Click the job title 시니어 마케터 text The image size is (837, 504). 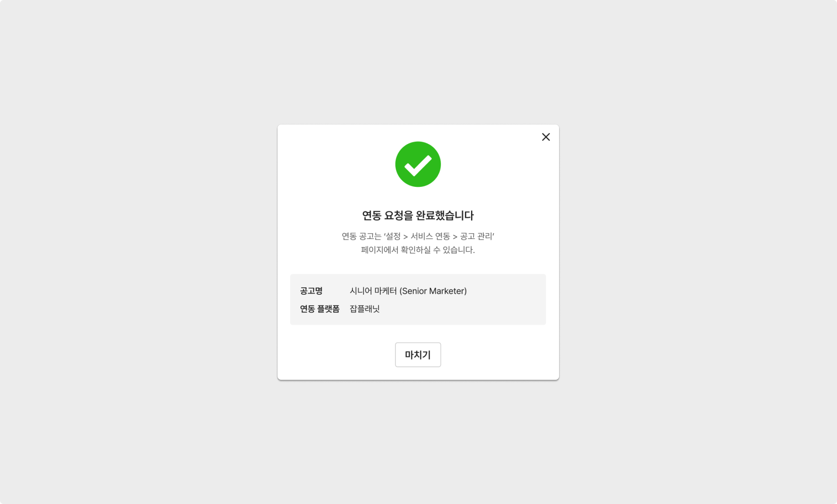pos(373,291)
